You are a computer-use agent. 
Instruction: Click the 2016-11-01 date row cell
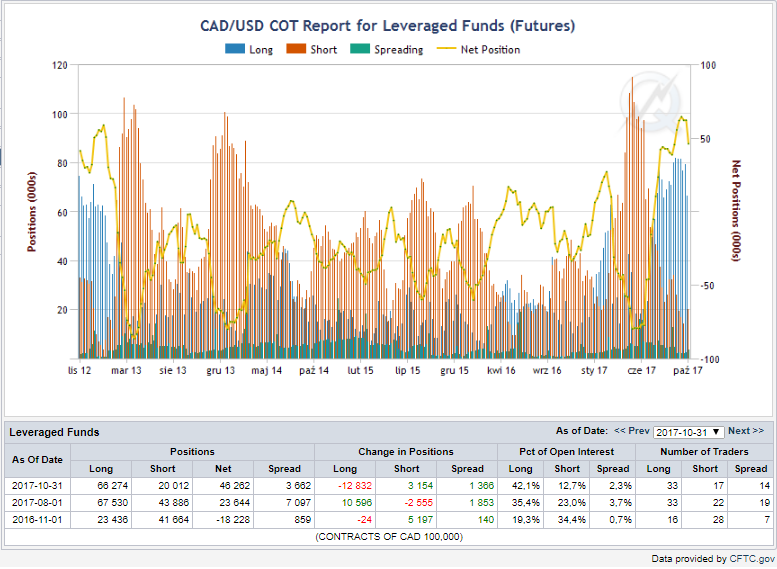pyautogui.click(x=38, y=519)
